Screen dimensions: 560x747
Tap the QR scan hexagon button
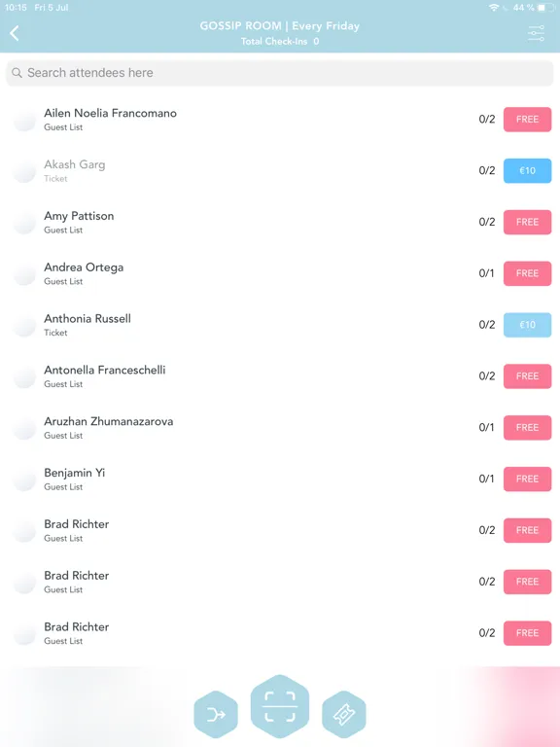tap(280, 706)
